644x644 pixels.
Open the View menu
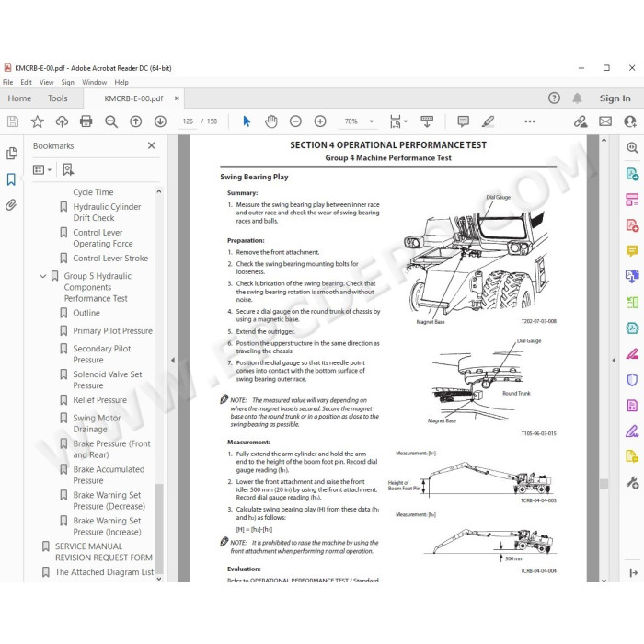[x=46, y=82]
